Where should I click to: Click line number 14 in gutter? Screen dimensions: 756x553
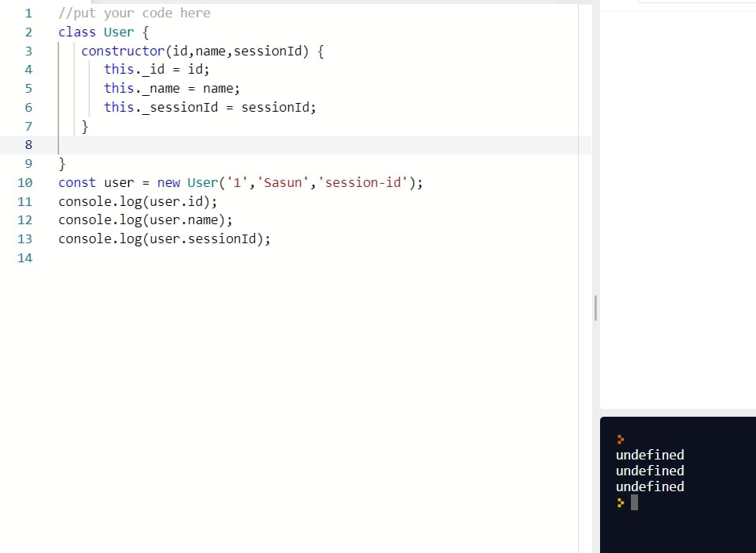(25, 258)
